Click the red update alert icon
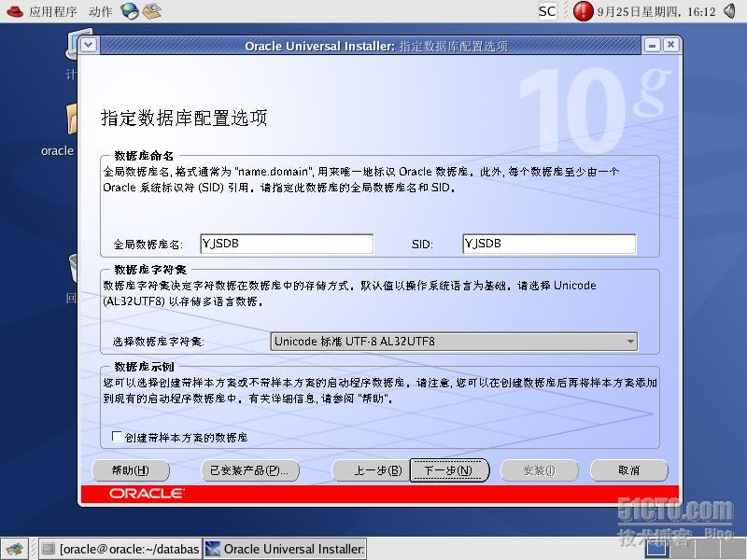The width and height of the screenshot is (747, 560). click(x=583, y=11)
